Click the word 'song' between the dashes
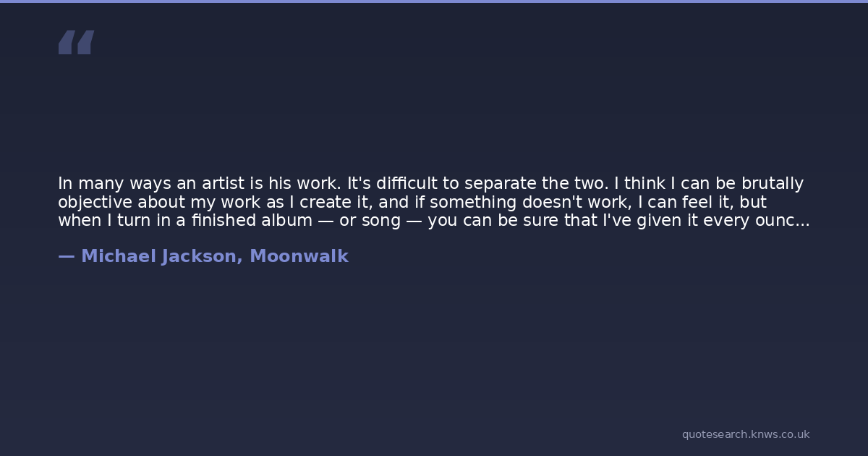The height and width of the screenshot is (456, 868). (380, 221)
